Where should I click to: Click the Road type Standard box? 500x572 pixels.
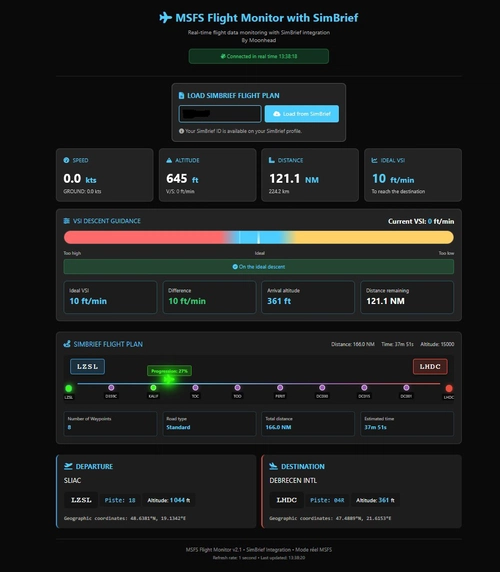(209, 424)
